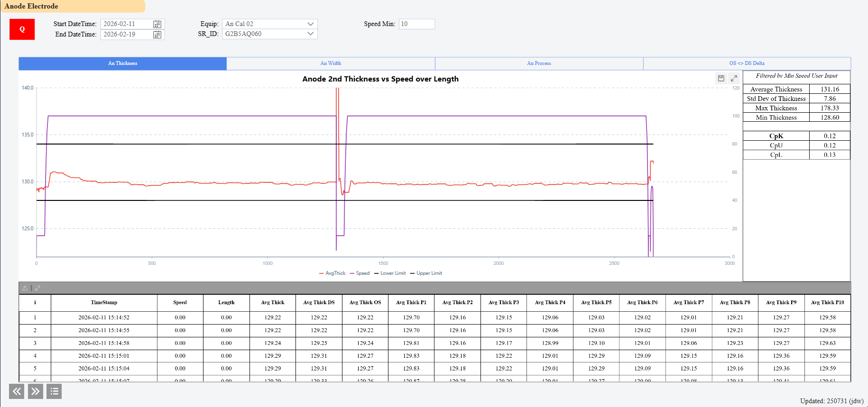868x407 pixels.
Task: Go to next page with double-right arrows
Action: (x=36, y=391)
